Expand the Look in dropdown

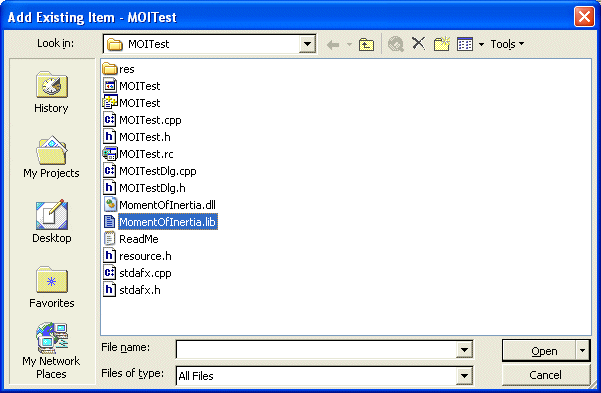point(307,44)
